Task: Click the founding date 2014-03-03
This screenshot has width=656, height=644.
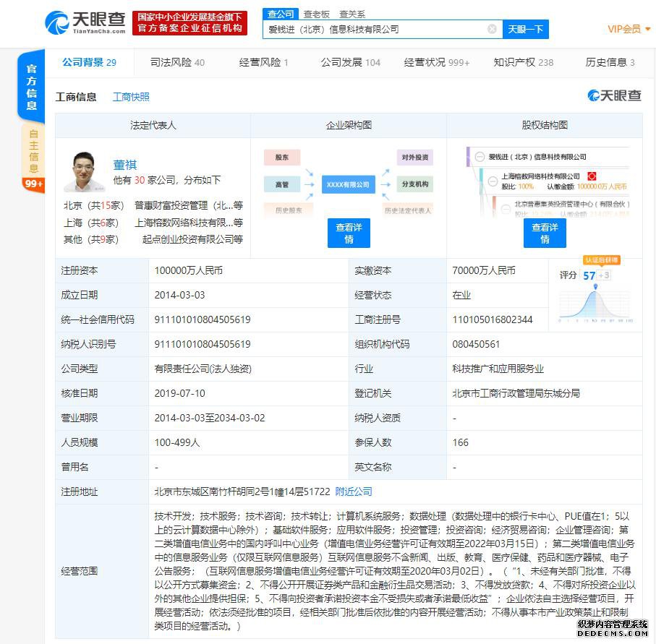Action: (x=179, y=295)
